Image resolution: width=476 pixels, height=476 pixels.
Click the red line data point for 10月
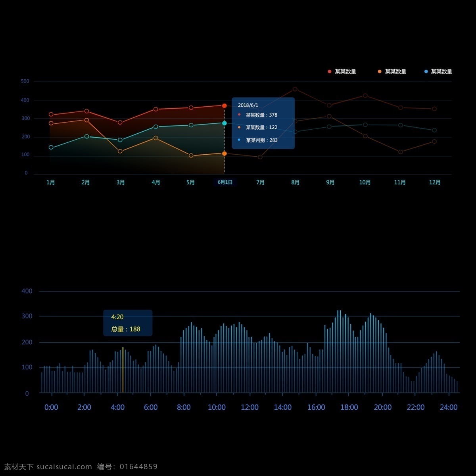click(365, 96)
